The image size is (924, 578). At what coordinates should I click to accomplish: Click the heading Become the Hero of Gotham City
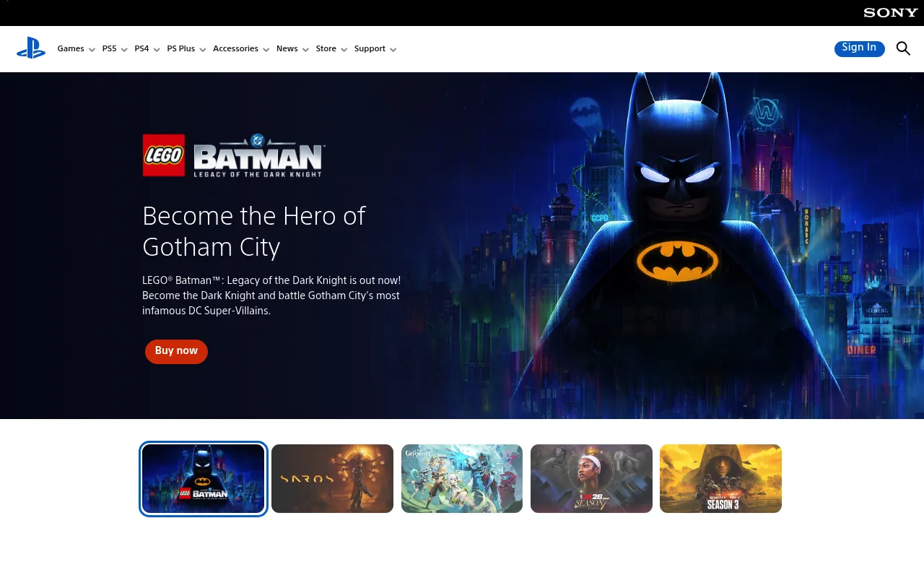click(254, 231)
